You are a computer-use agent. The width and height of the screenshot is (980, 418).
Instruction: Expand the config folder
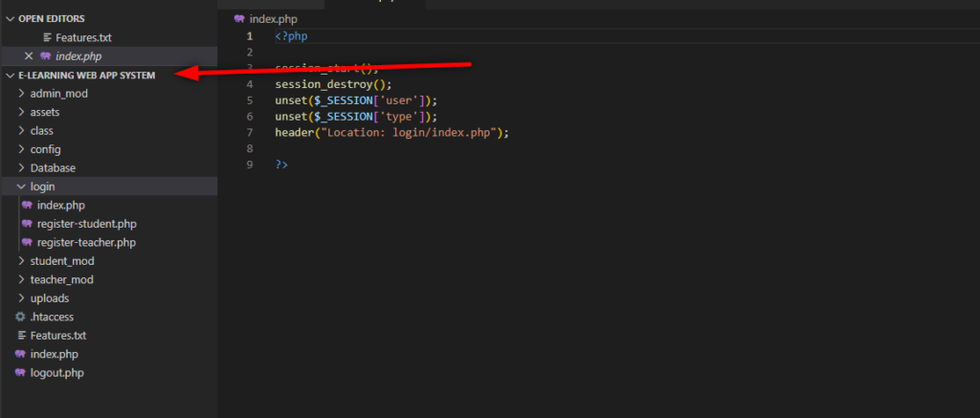22,149
